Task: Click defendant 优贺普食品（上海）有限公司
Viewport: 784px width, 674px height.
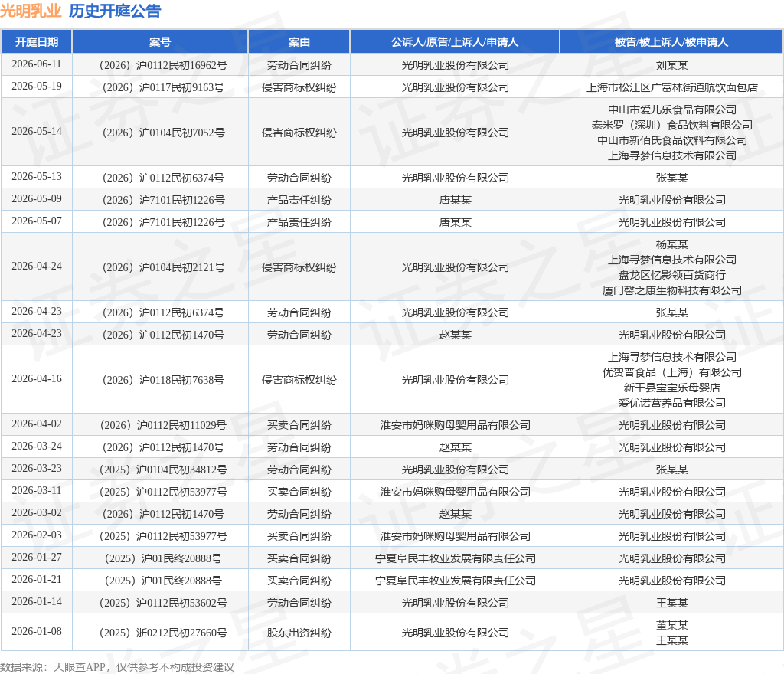Action: (x=671, y=372)
